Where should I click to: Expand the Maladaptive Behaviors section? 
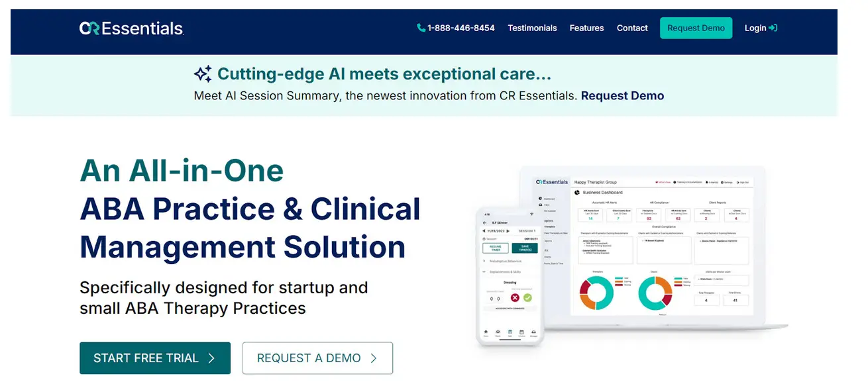point(484,261)
